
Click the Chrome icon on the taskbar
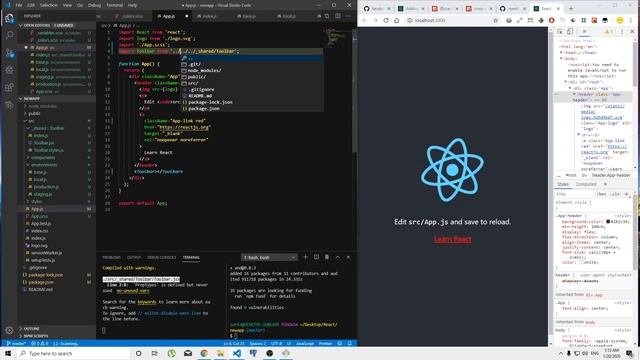tap(204, 353)
